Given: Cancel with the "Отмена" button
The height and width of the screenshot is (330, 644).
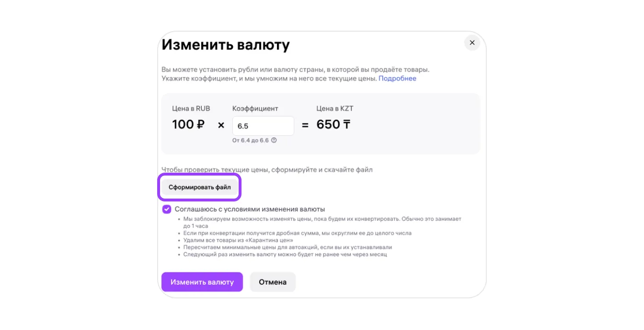Looking at the screenshot, I should point(273,282).
